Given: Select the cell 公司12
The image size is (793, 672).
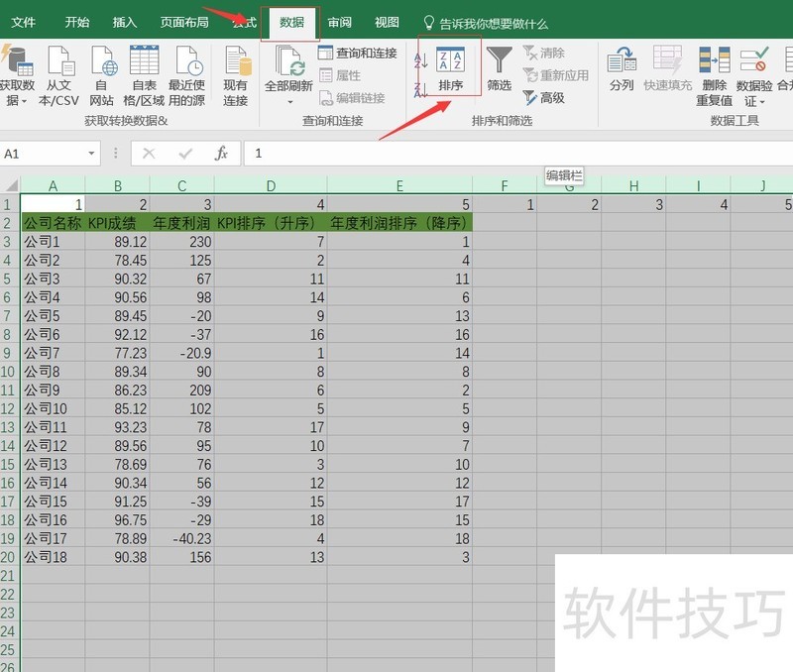Looking at the screenshot, I should point(53,446).
